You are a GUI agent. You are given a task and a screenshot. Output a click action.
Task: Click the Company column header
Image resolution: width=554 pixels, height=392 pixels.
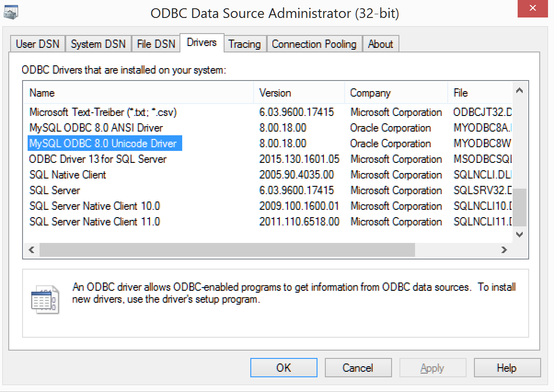[396, 93]
